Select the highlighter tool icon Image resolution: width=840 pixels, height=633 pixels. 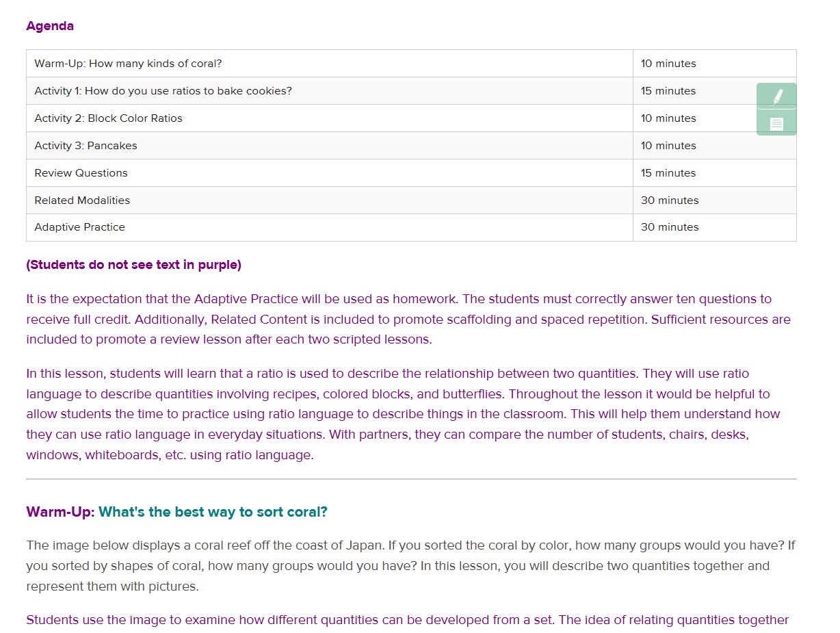pos(776,96)
